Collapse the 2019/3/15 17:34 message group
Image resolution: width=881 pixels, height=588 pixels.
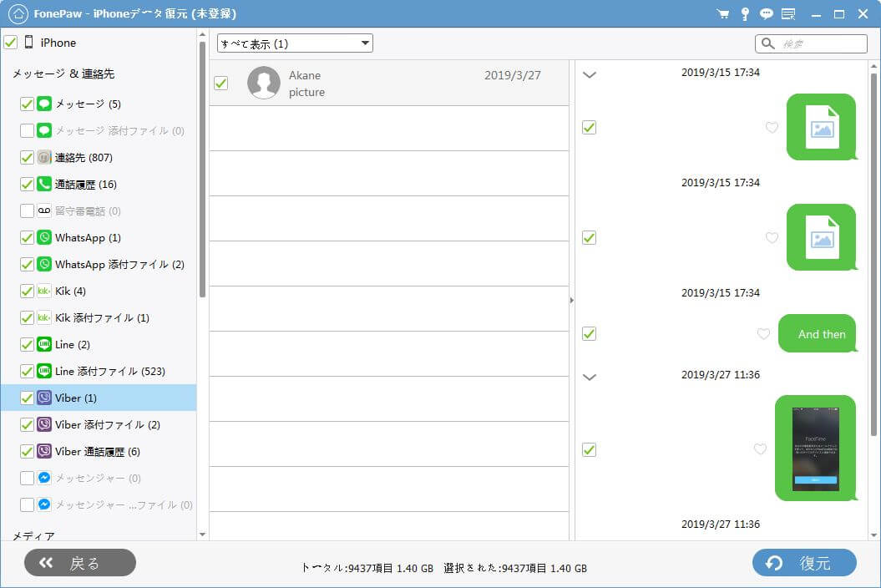pos(590,74)
